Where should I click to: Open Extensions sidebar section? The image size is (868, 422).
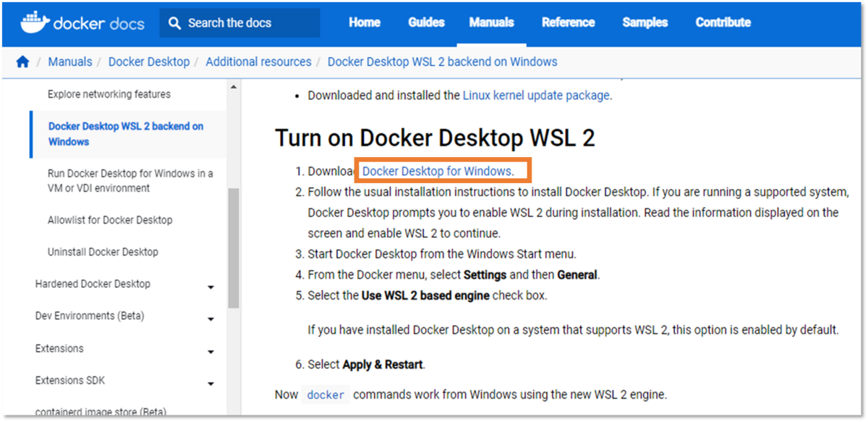click(x=59, y=348)
